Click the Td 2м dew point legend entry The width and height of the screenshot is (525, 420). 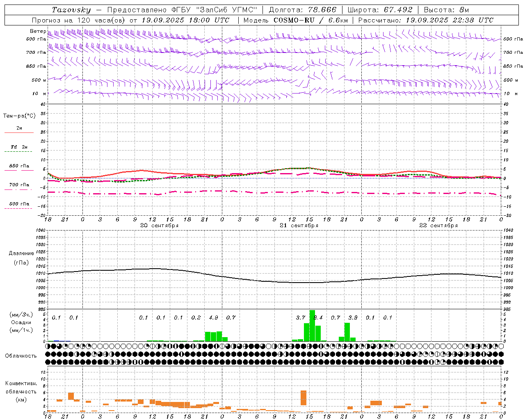(x=19, y=147)
